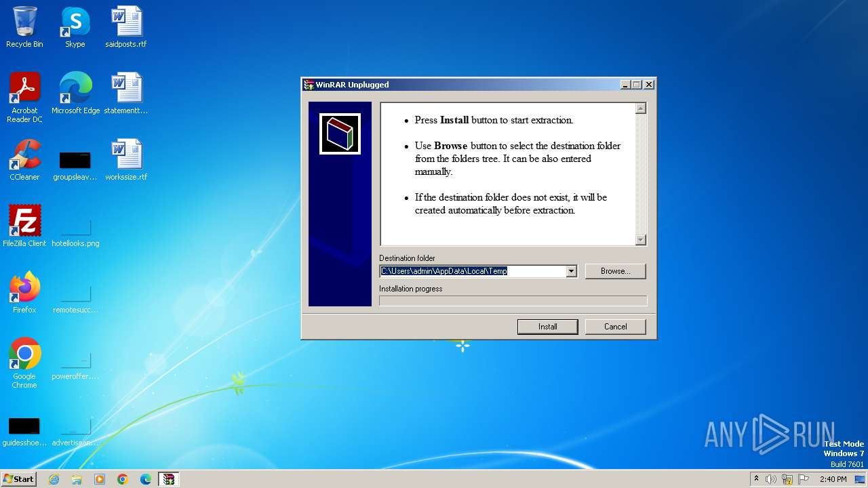Open FileZilla Client desktop shortcut

[24, 226]
